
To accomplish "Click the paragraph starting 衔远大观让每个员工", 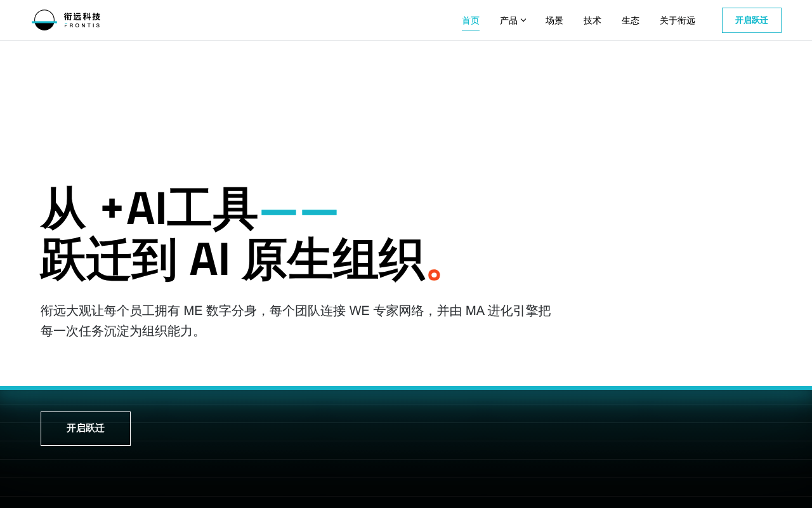I will pyautogui.click(x=296, y=321).
